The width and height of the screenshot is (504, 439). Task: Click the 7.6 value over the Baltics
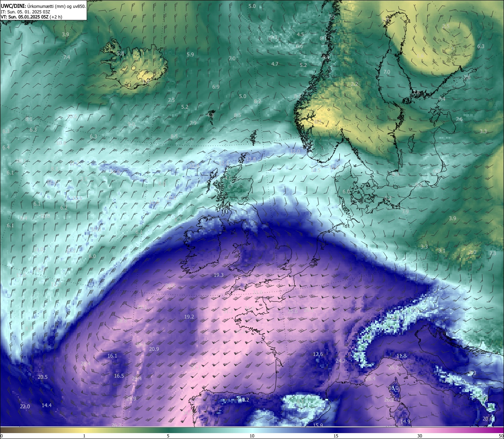point(459,119)
